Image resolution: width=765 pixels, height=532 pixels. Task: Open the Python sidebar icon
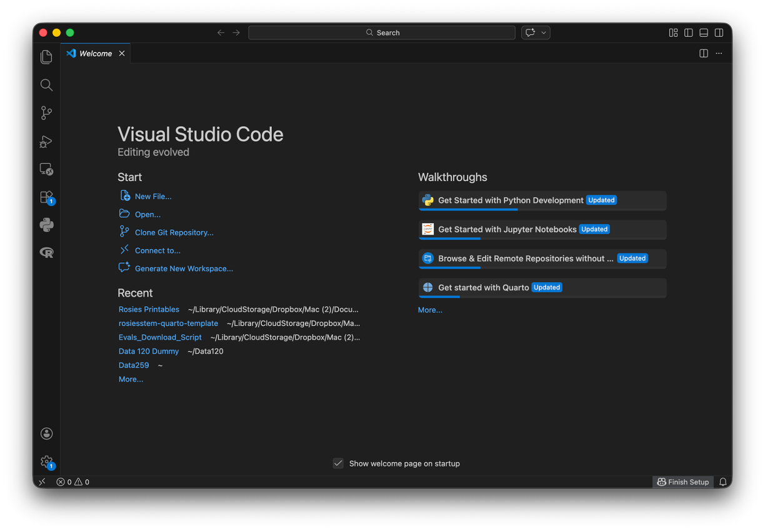pos(46,225)
